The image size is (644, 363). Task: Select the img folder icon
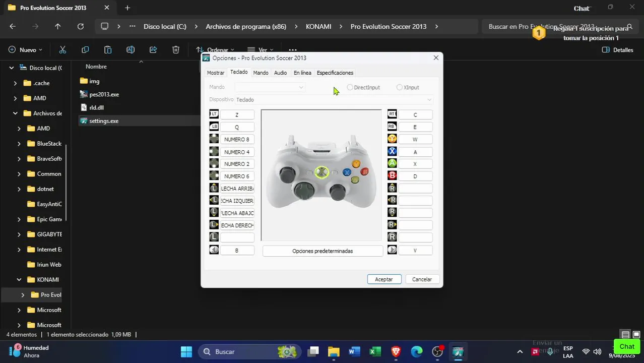[x=84, y=81]
